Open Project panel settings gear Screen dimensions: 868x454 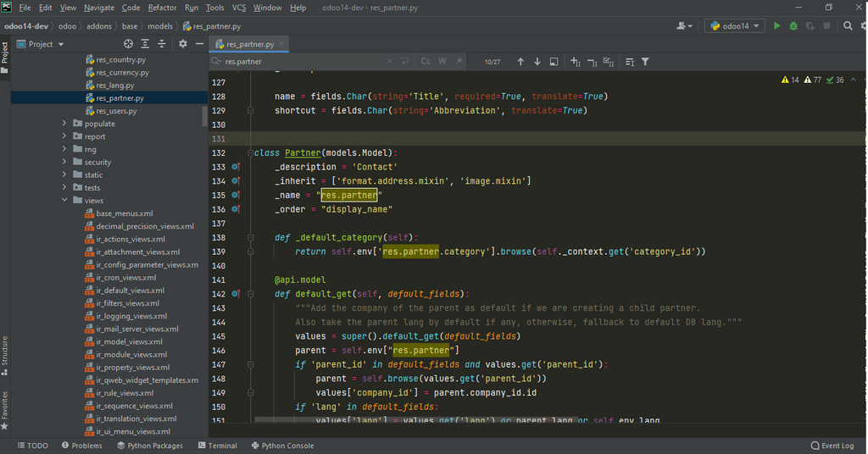(182, 44)
